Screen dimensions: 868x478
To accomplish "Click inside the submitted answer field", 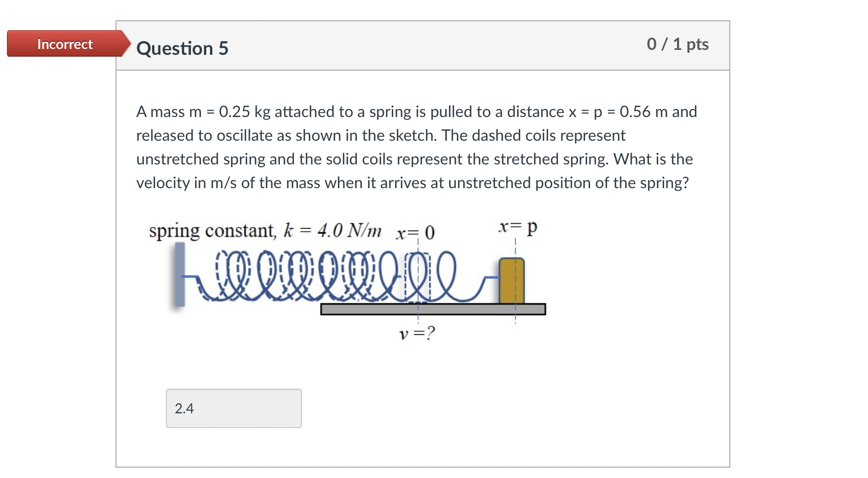I will tap(233, 408).
